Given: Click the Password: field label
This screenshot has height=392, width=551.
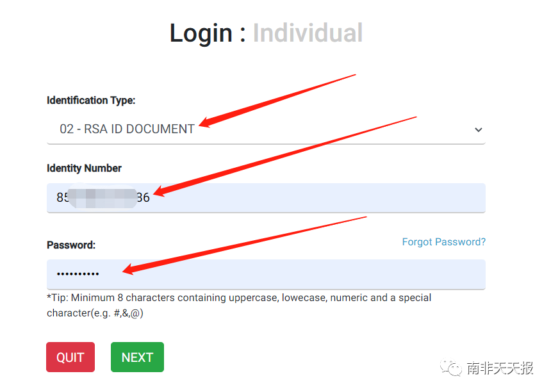Looking at the screenshot, I should [71, 245].
